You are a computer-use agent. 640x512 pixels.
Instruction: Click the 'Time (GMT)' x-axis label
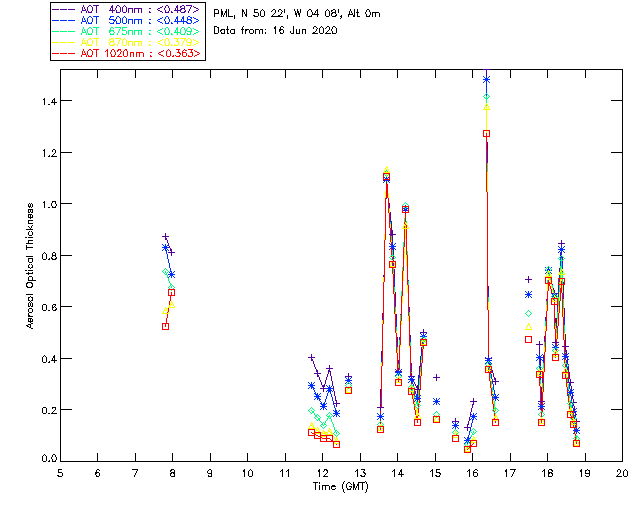pyautogui.click(x=341, y=485)
